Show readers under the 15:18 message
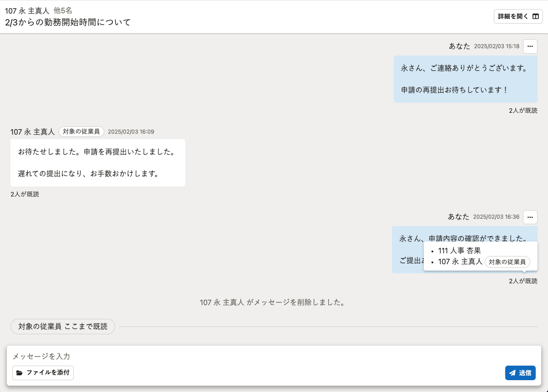The width and height of the screenshot is (548, 392). (x=523, y=111)
